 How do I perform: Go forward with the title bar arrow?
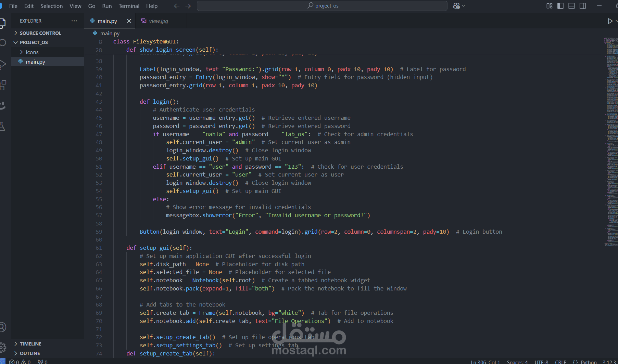(x=188, y=6)
